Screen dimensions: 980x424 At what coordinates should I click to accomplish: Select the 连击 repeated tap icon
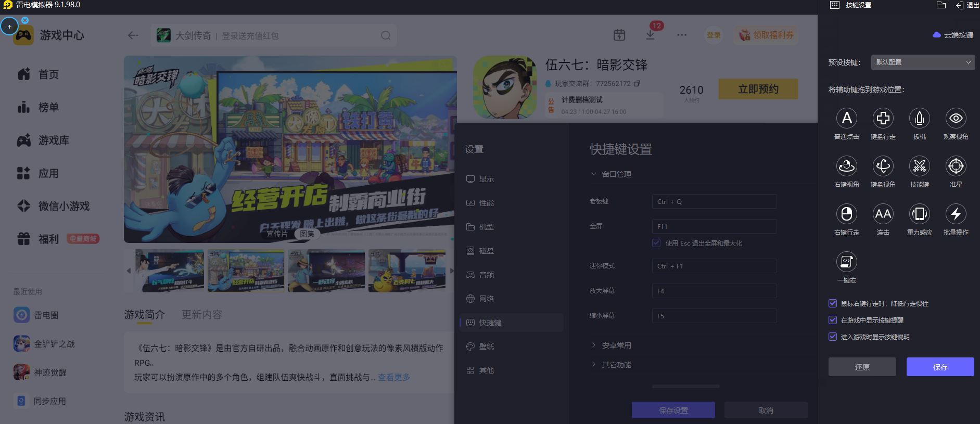click(883, 214)
